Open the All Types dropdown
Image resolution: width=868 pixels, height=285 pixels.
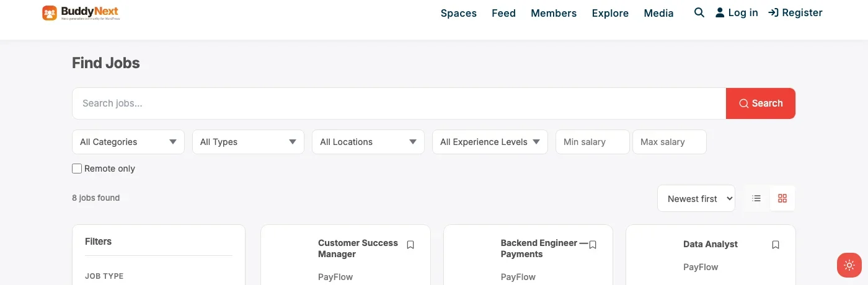[248, 142]
